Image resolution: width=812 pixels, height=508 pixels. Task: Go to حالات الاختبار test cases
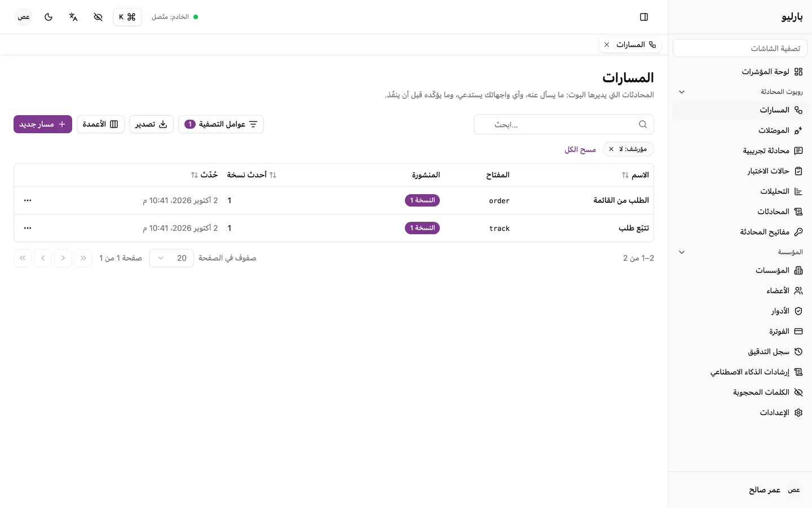[740, 171]
